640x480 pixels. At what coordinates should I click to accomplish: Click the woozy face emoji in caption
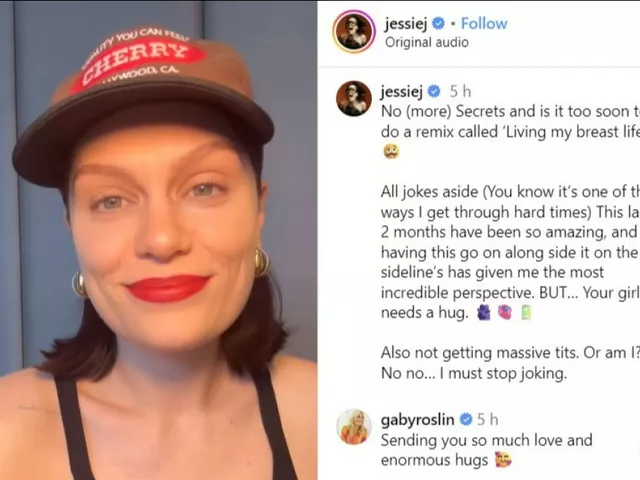tap(392, 151)
